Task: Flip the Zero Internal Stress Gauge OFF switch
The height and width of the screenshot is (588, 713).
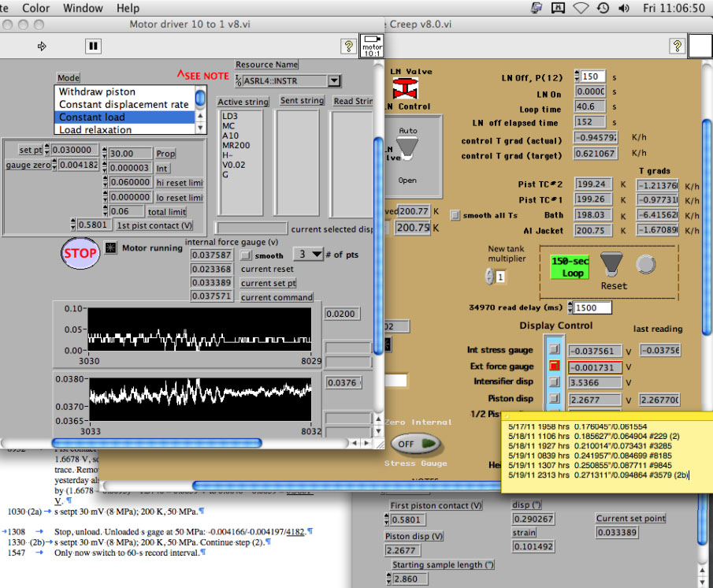Action: click(x=416, y=443)
